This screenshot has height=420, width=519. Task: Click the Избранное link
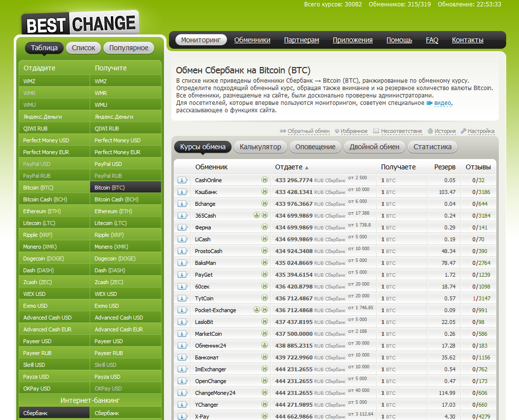pos(354,131)
